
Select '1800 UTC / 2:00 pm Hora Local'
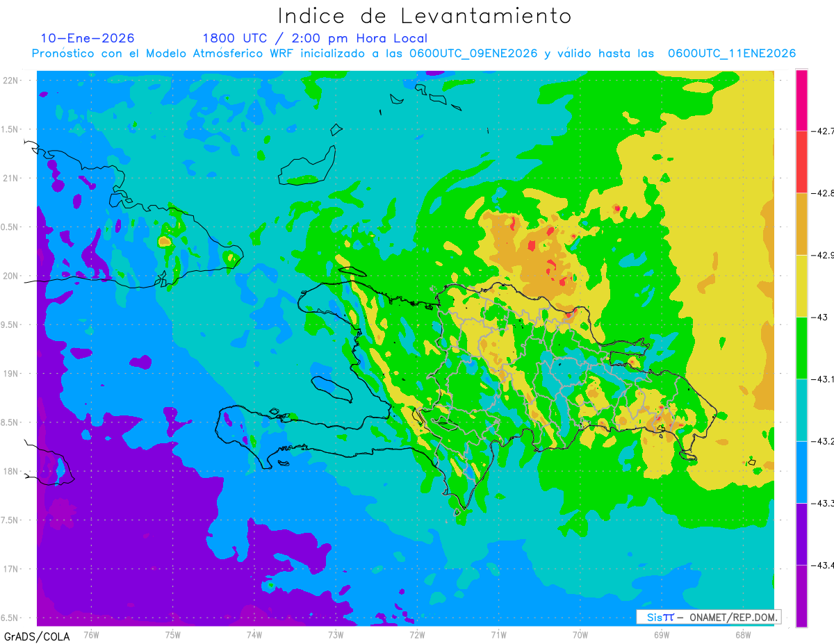coord(315,39)
